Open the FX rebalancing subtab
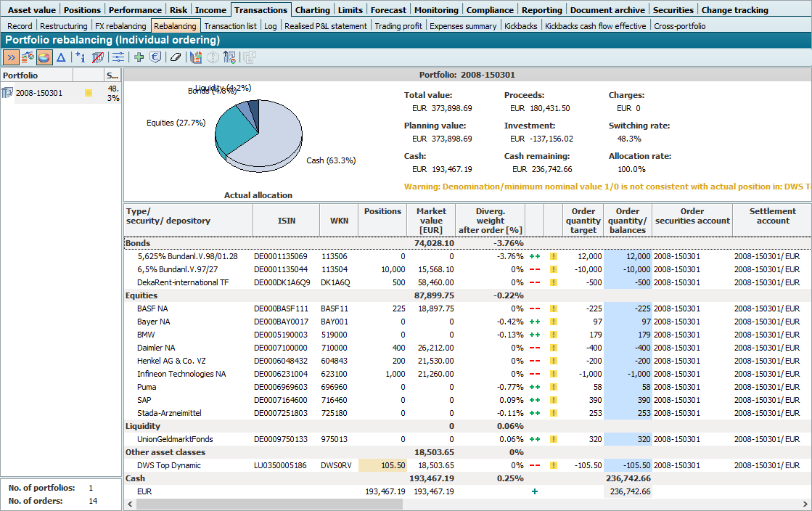The height and width of the screenshot is (511, 812). pyautogui.click(x=120, y=26)
